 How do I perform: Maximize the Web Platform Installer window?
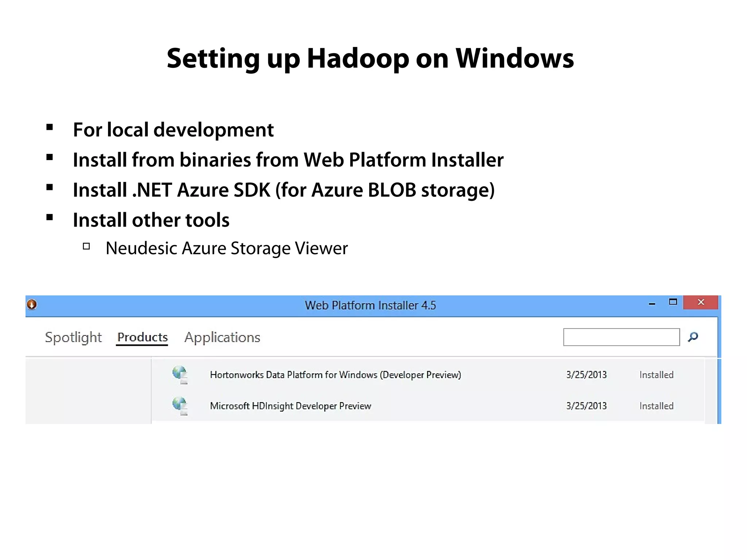673,302
